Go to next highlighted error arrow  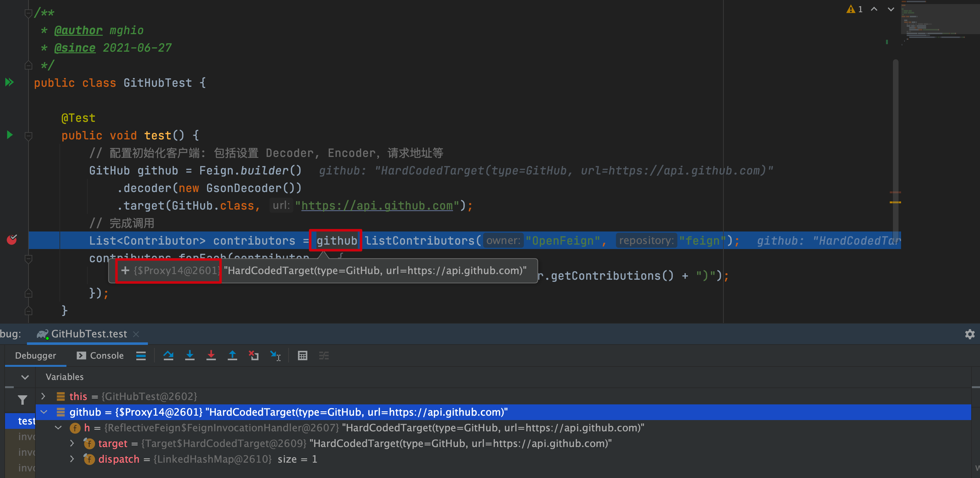coord(891,9)
